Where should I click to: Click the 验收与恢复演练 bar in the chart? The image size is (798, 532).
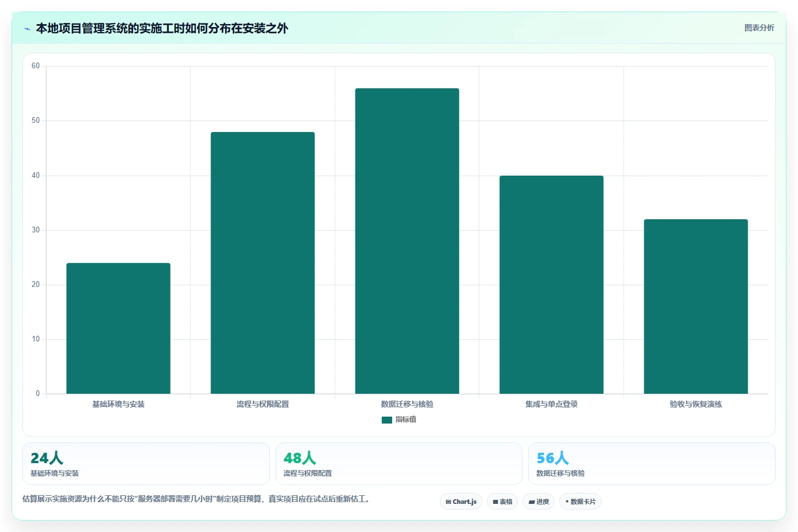point(696,306)
